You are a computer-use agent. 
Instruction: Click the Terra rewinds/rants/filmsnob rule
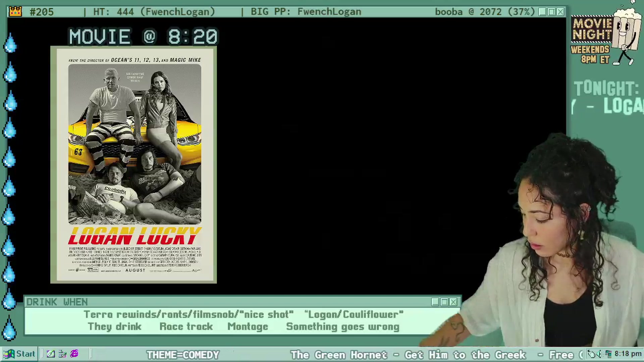tap(189, 314)
